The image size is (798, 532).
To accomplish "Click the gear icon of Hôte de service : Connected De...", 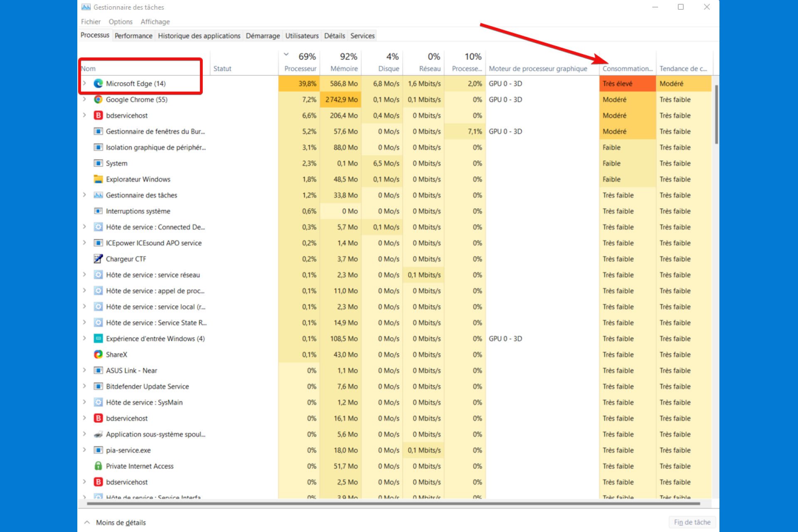I will [x=98, y=227].
